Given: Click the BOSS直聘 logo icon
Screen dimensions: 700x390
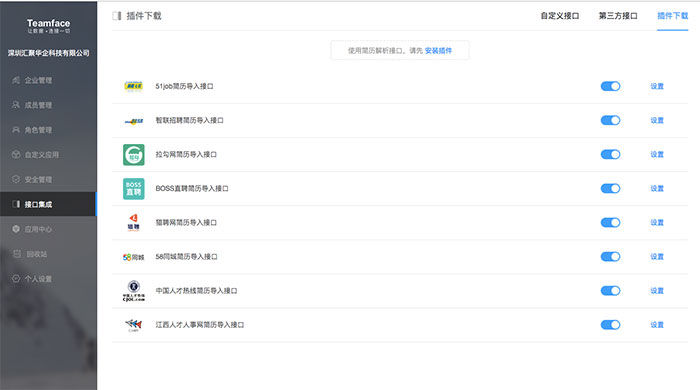Looking at the screenshot, I should coord(133,188).
